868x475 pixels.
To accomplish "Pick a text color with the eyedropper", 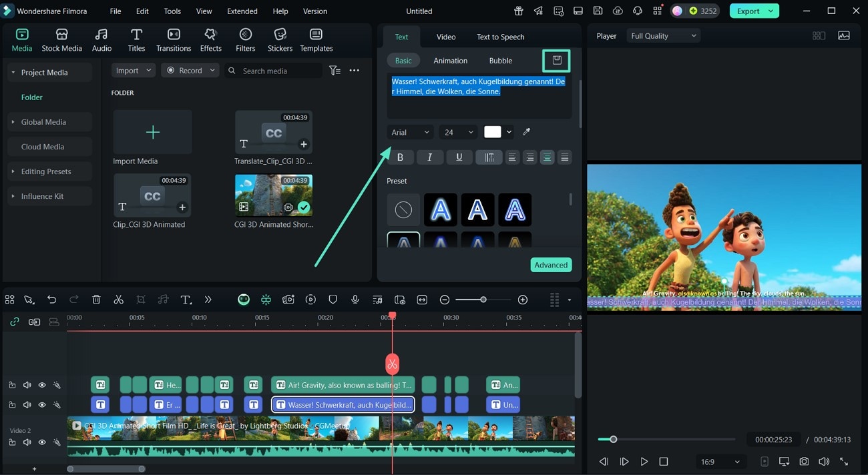I will pyautogui.click(x=526, y=132).
